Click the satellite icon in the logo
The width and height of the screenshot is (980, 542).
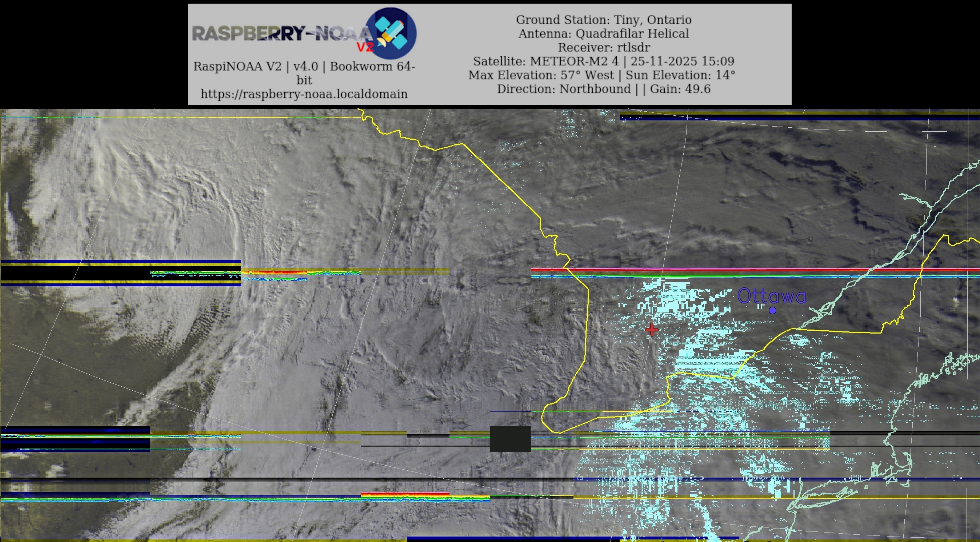(391, 33)
